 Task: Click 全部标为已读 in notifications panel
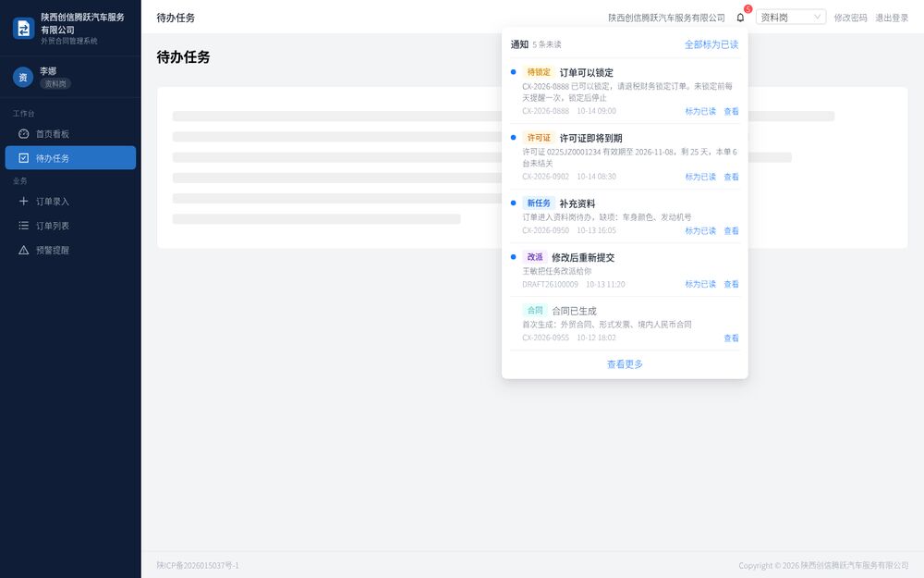711,44
